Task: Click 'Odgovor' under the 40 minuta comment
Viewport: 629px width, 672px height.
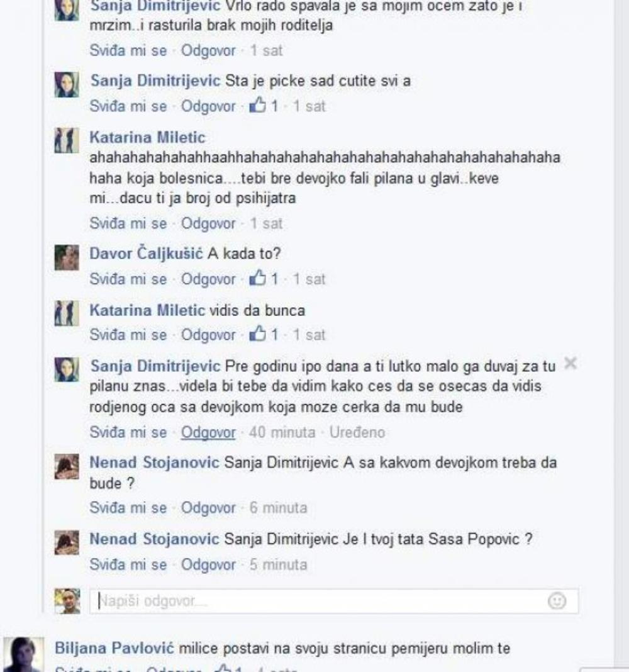Action: (x=208, y=432)
